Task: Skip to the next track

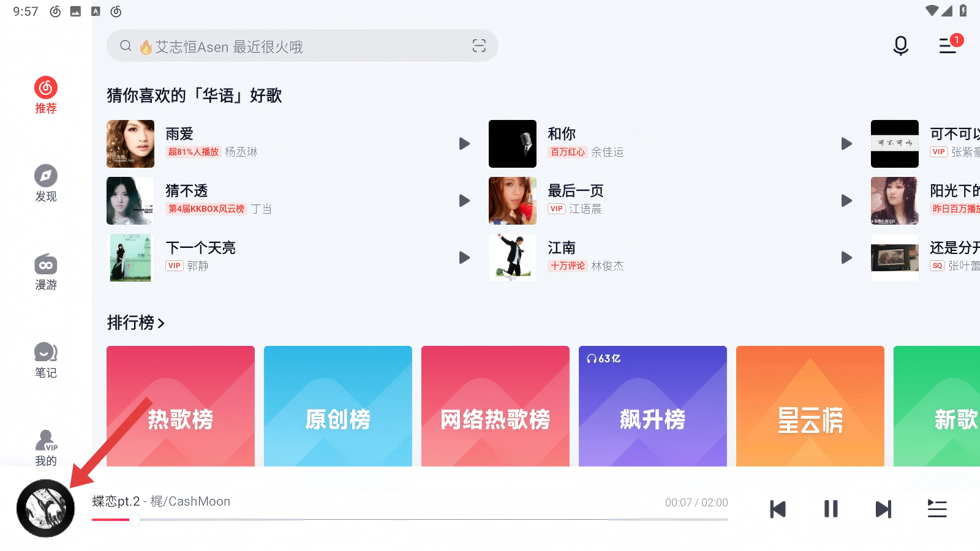Action: 884,509
